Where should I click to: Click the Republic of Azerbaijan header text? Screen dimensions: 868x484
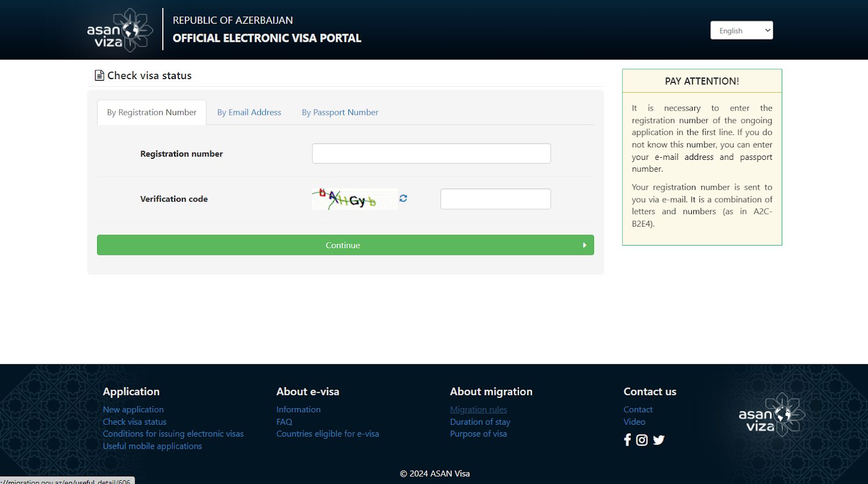[233, 20]
